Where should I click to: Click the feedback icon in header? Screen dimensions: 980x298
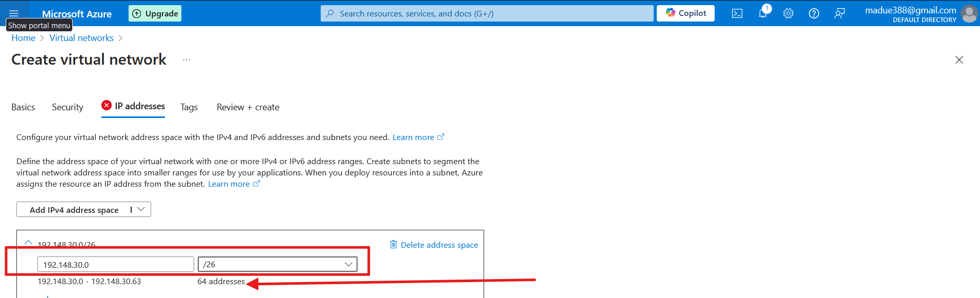[x=840, y=13]
